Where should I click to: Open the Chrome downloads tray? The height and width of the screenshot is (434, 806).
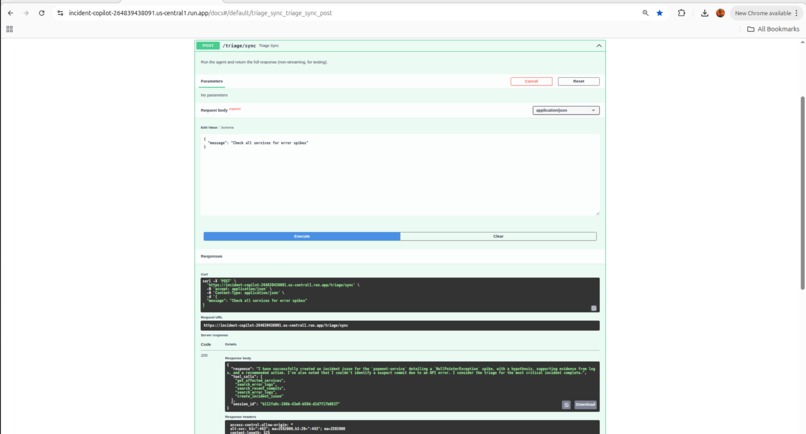(704, 13)
